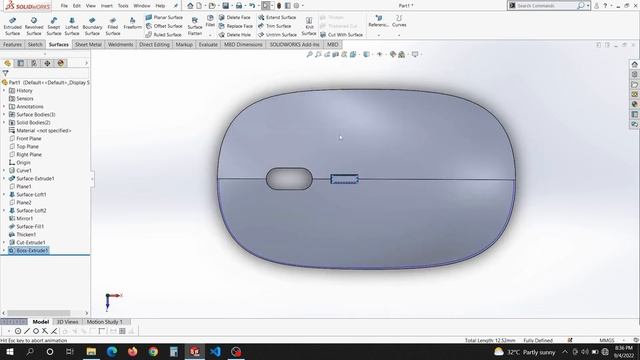Click the Untrim Surface command

point(278,35)
